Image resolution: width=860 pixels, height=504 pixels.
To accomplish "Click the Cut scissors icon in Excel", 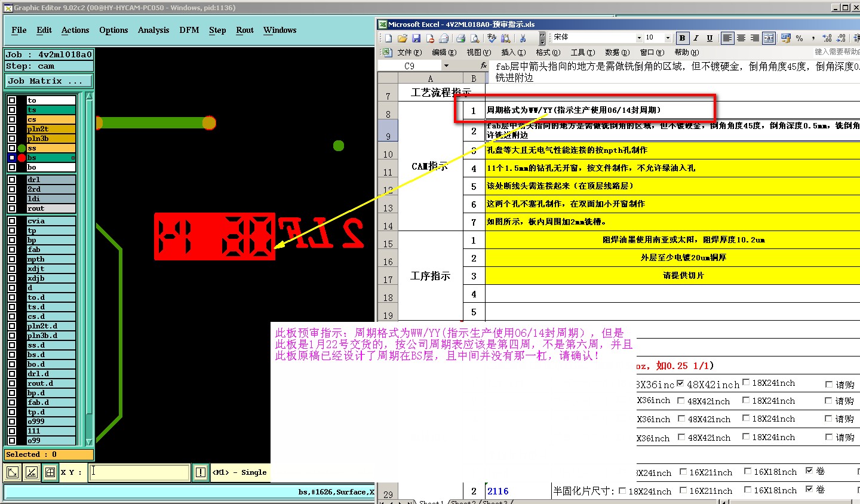I will [523, 38].
